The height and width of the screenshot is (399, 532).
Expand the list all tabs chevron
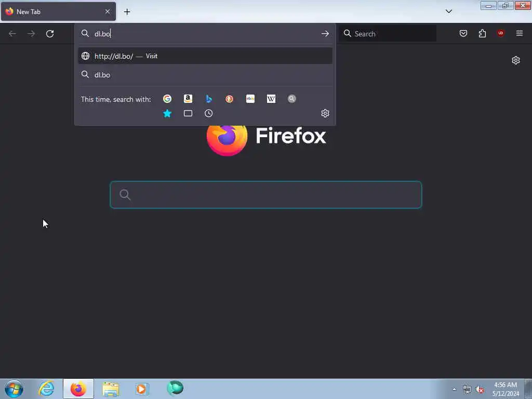coord(449,11)
